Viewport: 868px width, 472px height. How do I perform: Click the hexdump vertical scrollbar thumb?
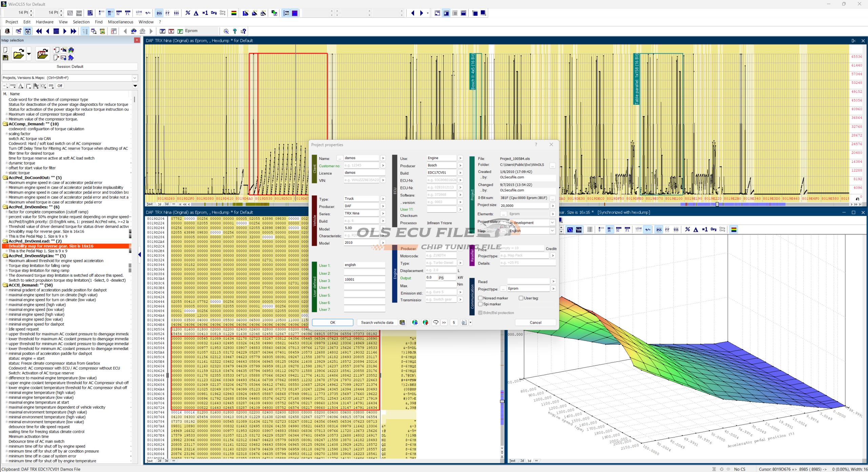click(502, 401)
